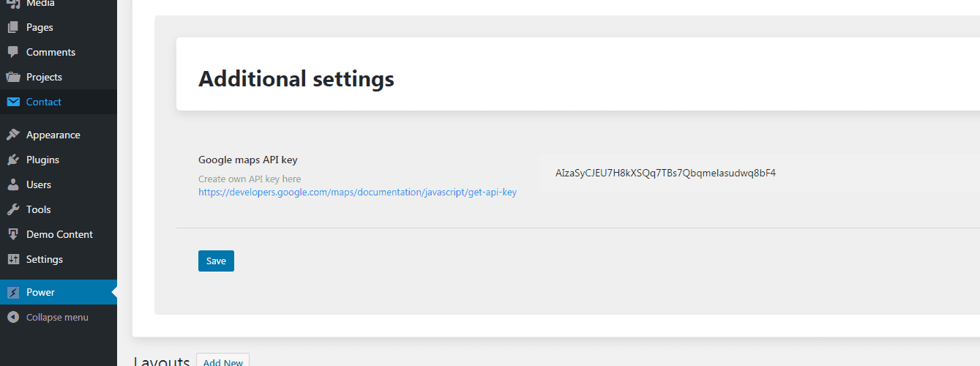Save the additional settings
Viewport: 980px width, 366px height.
[216, 261]
